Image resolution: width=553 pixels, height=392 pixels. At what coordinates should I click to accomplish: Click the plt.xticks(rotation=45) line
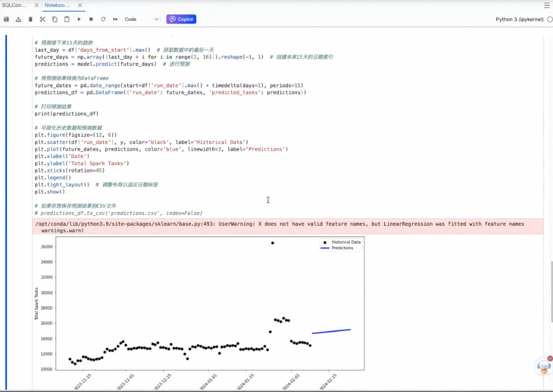[69, 170]
